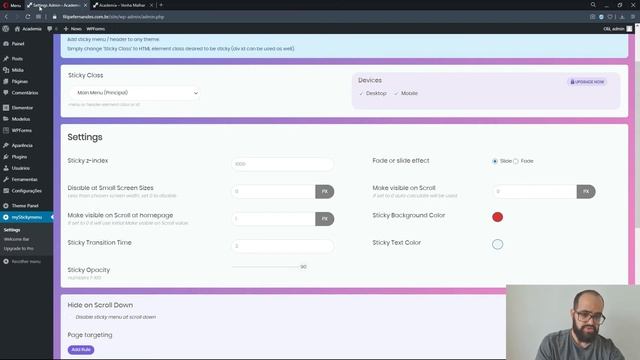
Task: Expand the Sticky Class dropdown
Action: [x=134, y=93]
